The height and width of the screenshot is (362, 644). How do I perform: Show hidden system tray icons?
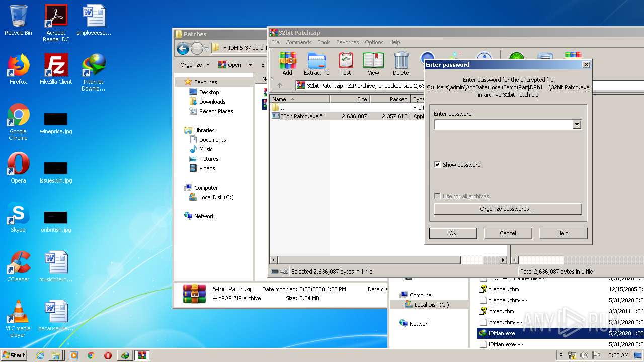point(561,355)
